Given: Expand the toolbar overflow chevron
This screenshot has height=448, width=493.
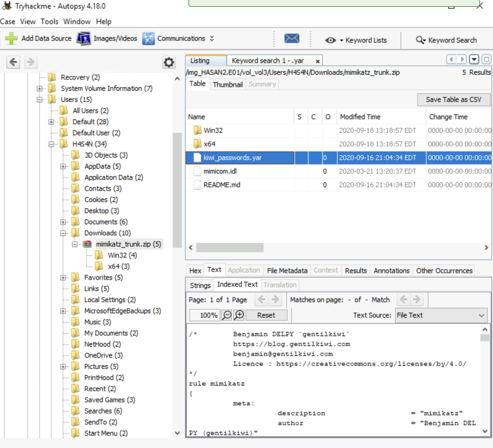Looking at the screenshot, I should 212,38.
